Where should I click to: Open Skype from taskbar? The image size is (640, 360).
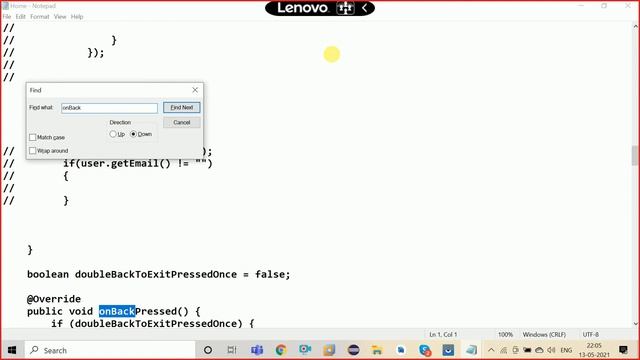point(425,350)
